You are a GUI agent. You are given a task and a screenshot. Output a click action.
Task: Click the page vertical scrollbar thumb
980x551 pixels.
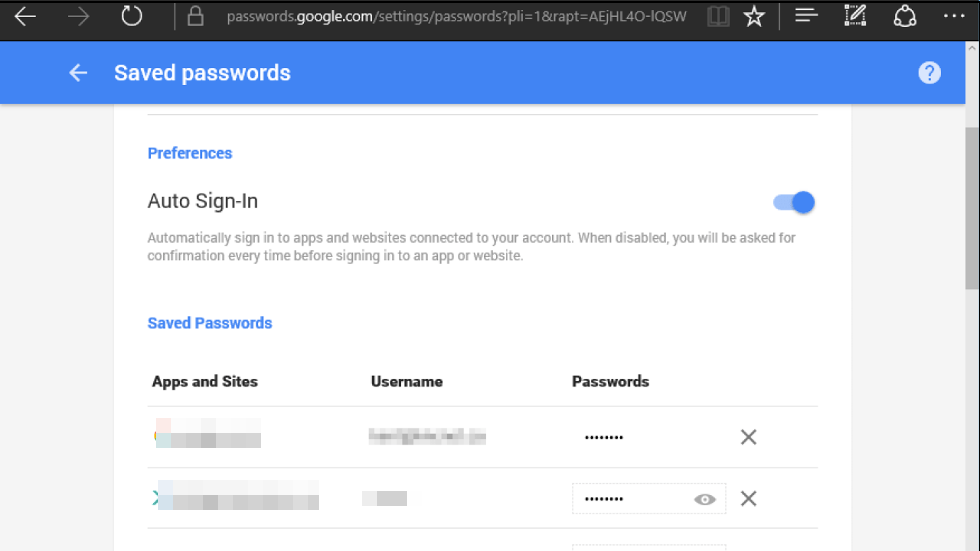click(x=972, y=208)
